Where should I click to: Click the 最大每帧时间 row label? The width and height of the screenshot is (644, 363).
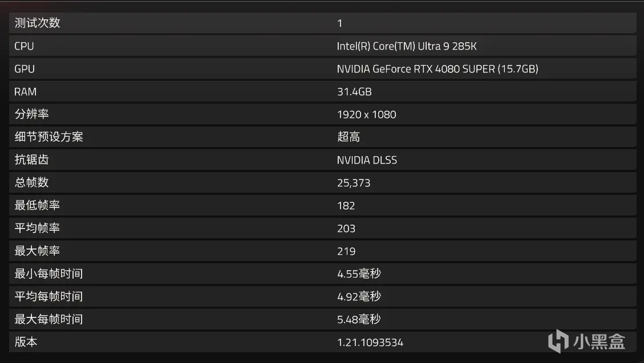point(48,319)
